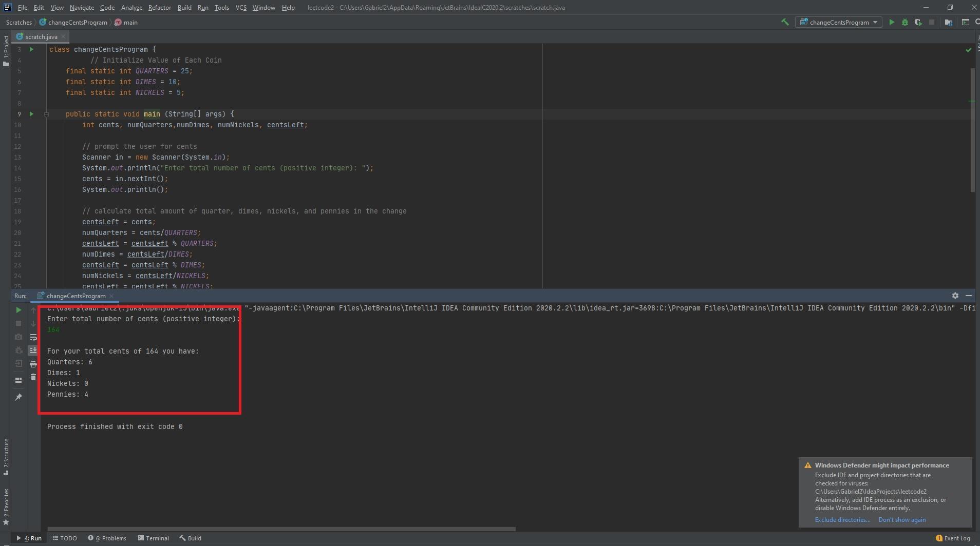Click the console horizontal scrollbar
The width and height of the screenshot is (980, 546).
click(281, 529)
